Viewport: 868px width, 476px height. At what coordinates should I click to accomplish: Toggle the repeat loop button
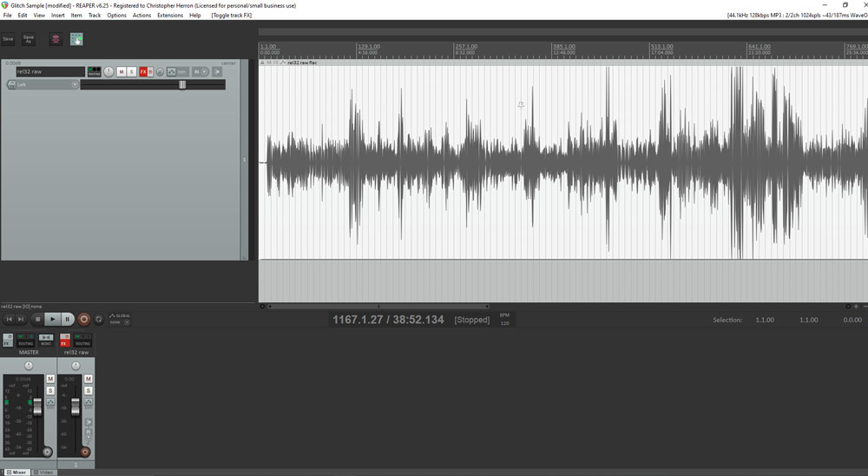99,320
